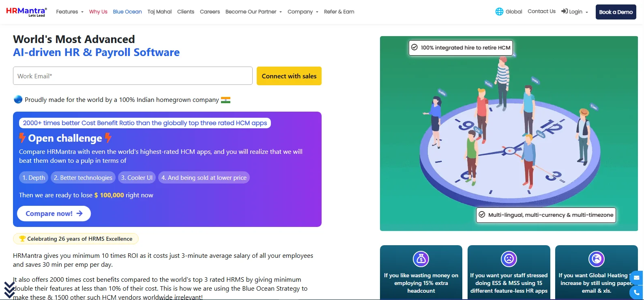Click lightning bolt before Open challenge
Image resolution: width=644 pixels, height=300 pixels.
click(x=22, y=138)
